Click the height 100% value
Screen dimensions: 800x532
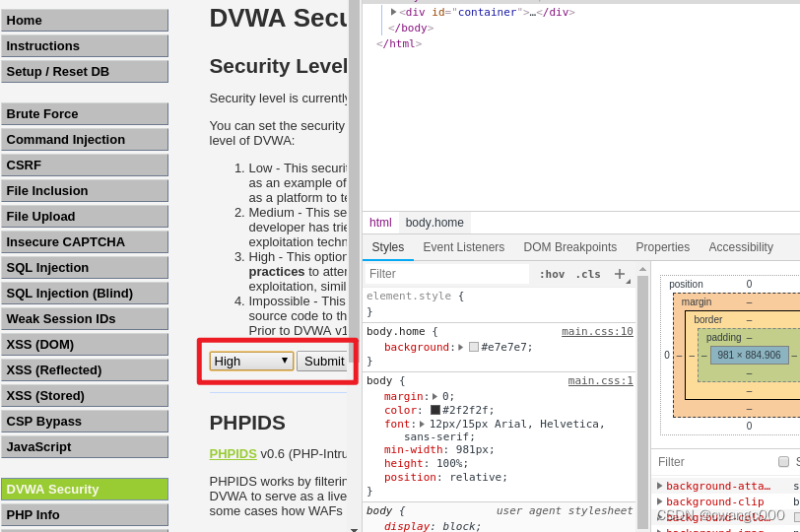(x=449, y=464)
